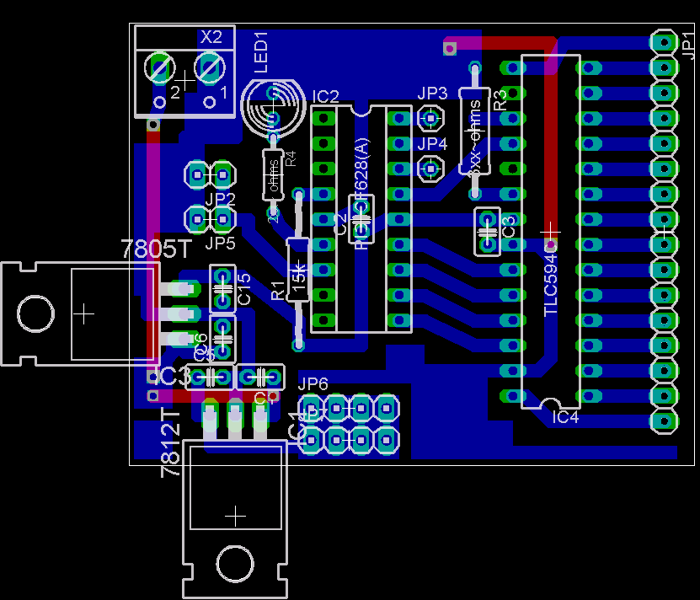Click pin 1 pad of terminal X2
Viewport: 700px width, 600px height.
click(210, 67)
